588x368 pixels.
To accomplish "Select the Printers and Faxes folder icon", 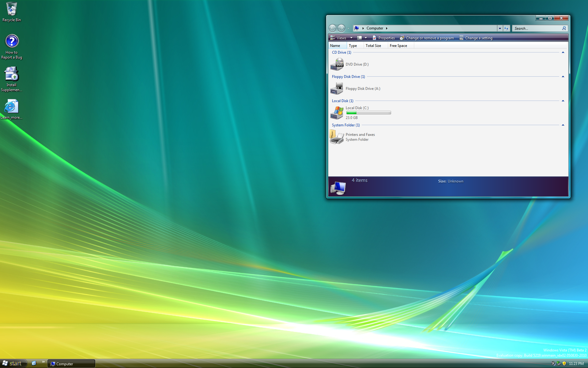I will [337, 137].
